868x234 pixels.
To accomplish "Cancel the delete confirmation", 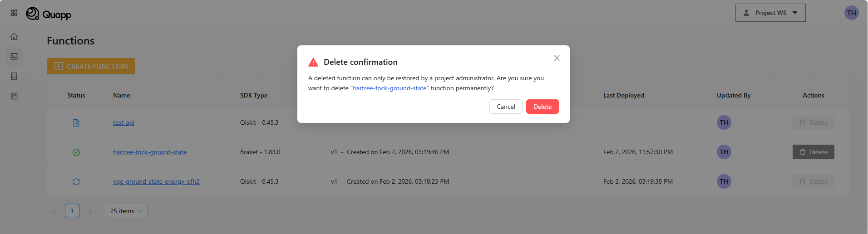I will [x=506, y=107].
